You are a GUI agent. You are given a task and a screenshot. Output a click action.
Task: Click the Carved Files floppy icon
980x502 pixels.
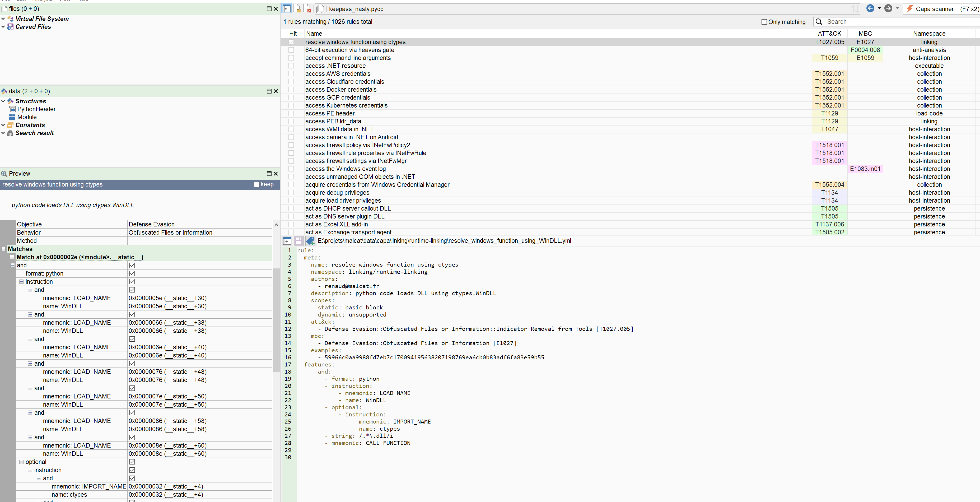pos(11,27)
